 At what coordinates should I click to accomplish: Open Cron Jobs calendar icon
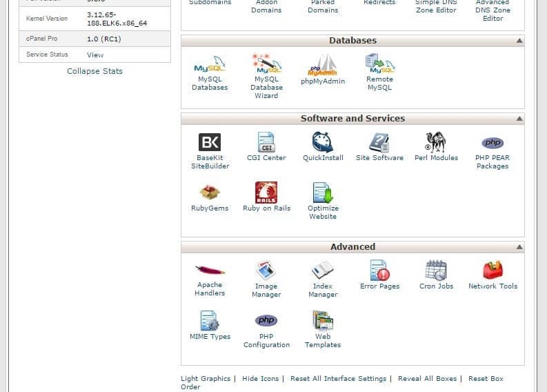coord(436,271)
